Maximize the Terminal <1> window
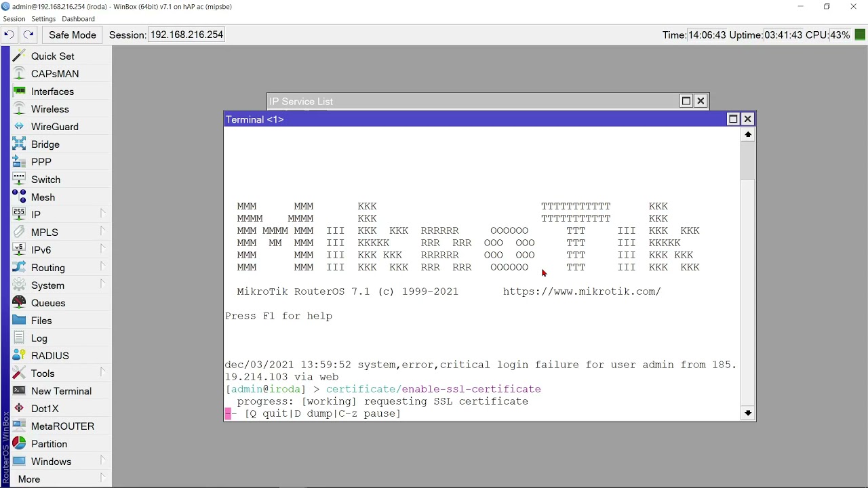Image resolution: width=868 pixels, height=488 pixels. pyautogui.click(x=733, y=119)
